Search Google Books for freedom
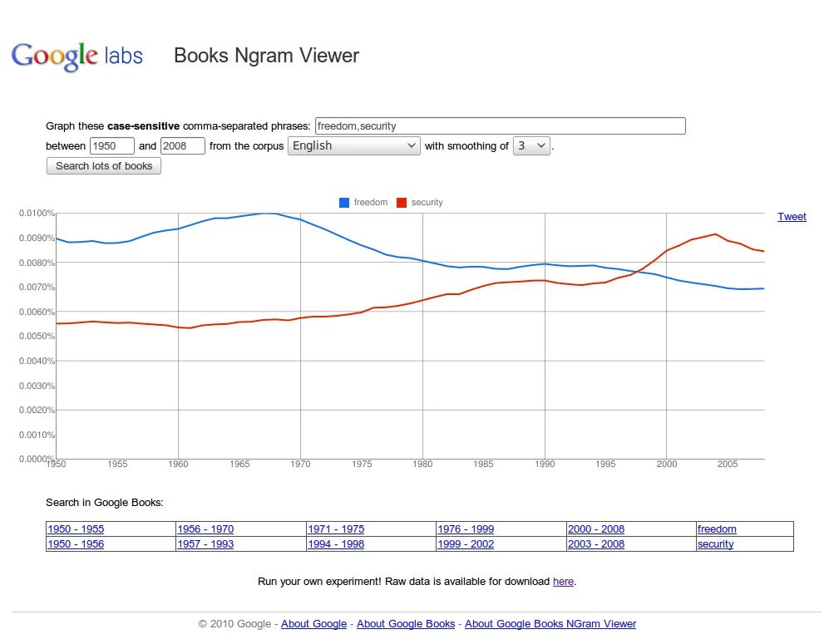Viewport: 834px width, 644px height. (x=718, y=528)
